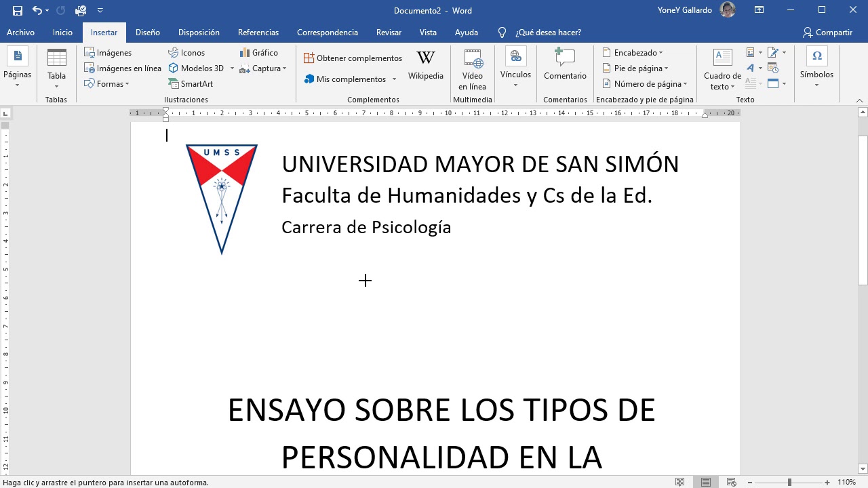Open the Símbolos dropdown
Image resolution: width=868 pixels, height=488 pixels.
click(816, 68)
